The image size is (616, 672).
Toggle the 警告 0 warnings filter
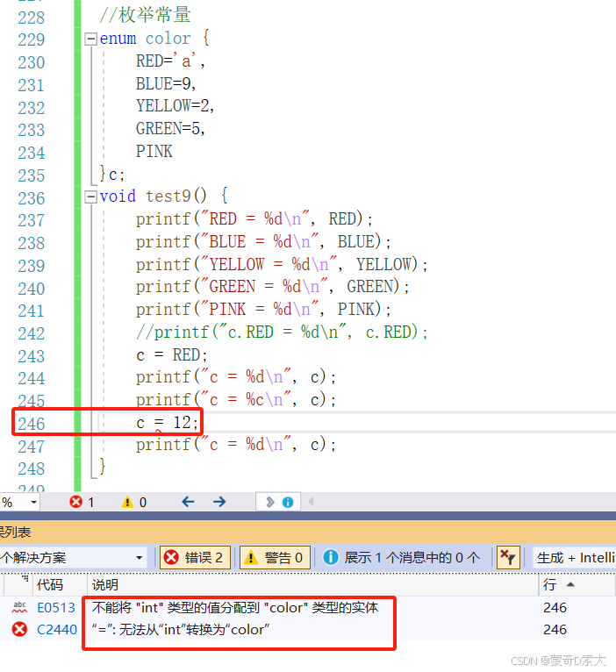coord(275,558)
